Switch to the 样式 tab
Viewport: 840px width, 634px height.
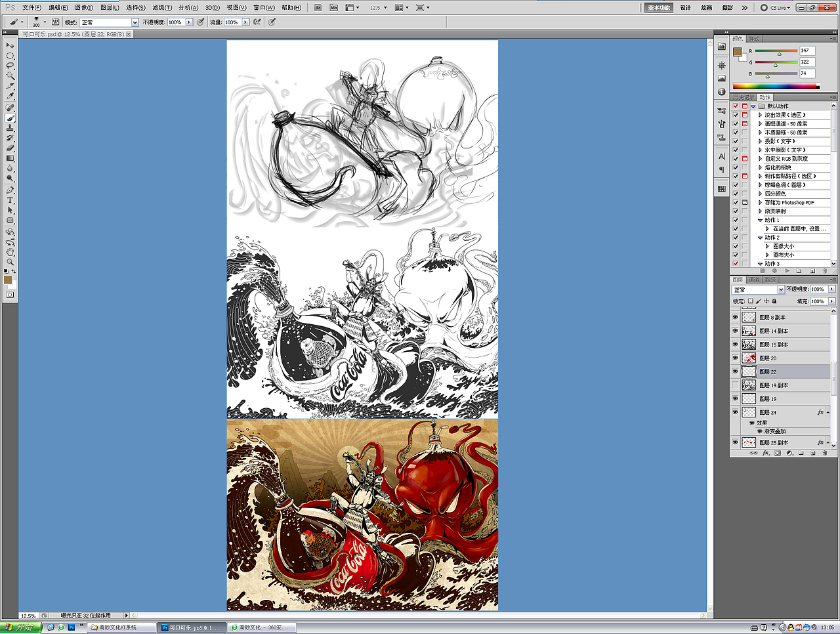[754, 39]
